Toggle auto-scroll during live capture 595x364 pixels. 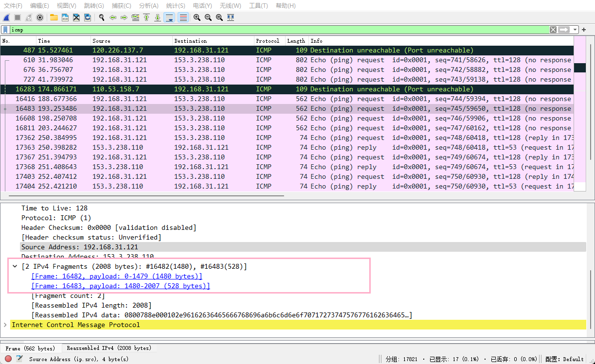click(x=169, y=17)
